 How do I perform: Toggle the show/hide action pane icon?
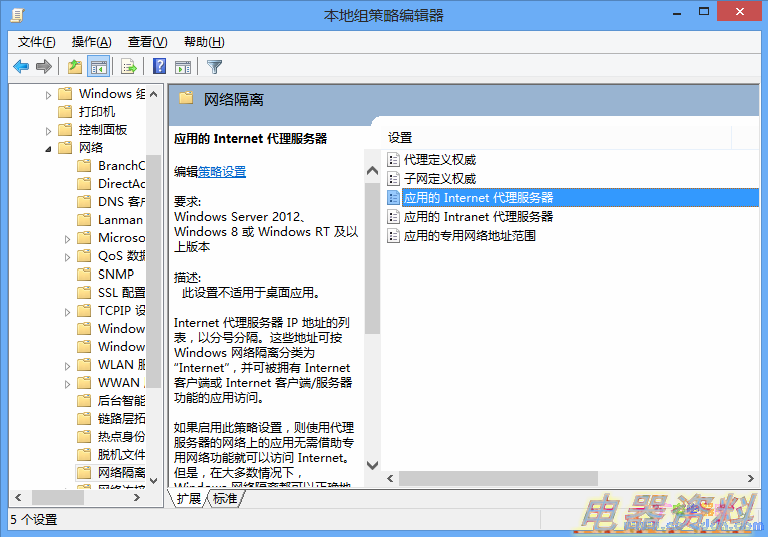183,67
